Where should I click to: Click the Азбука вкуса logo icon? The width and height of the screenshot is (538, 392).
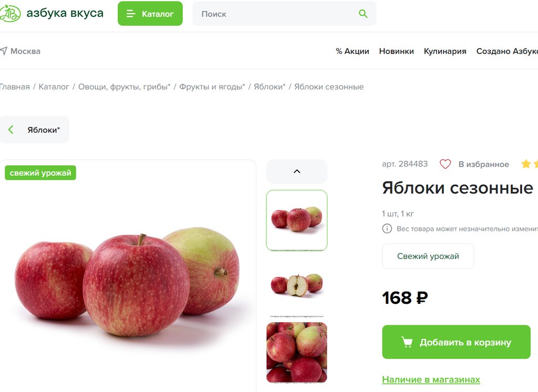click(x=9, y=13)
